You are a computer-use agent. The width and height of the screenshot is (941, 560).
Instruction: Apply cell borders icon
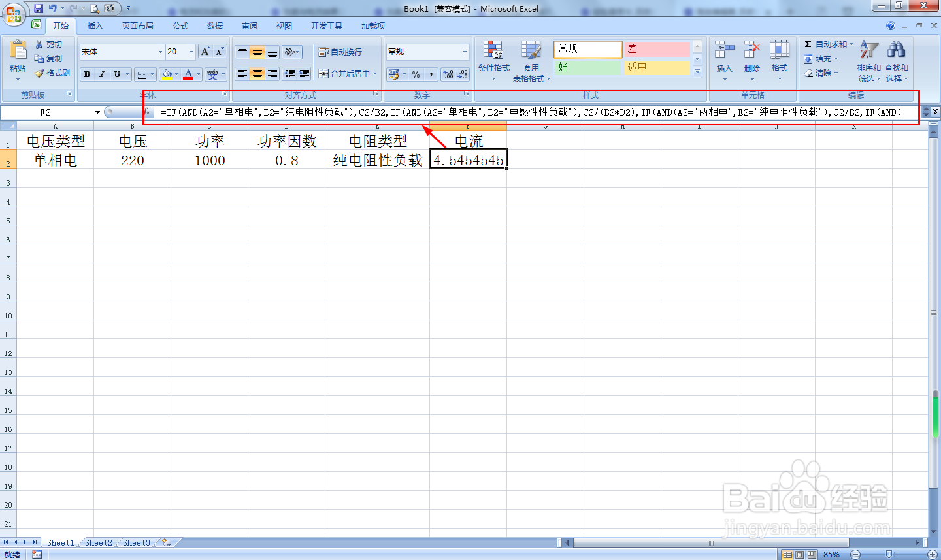click(142, 74)
